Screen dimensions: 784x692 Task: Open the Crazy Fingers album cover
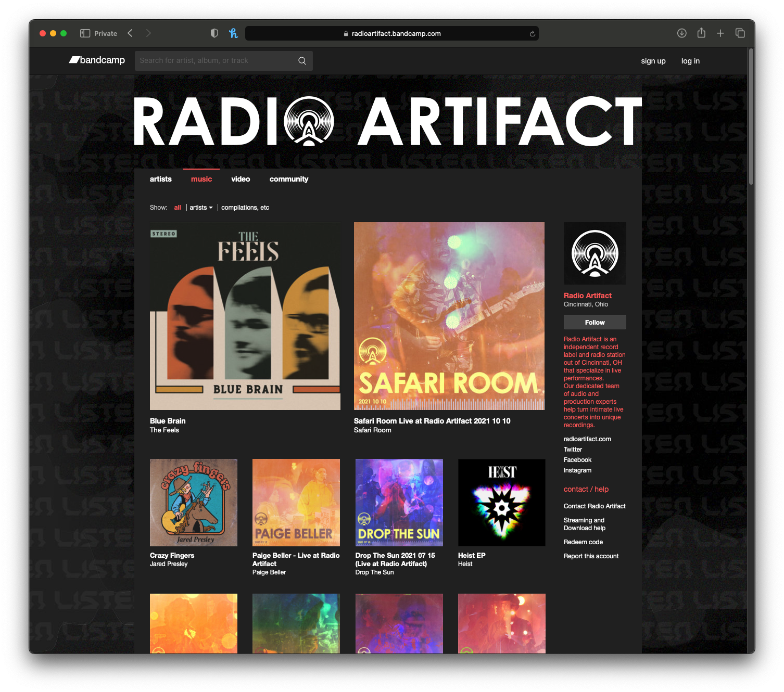click(194, 503)
